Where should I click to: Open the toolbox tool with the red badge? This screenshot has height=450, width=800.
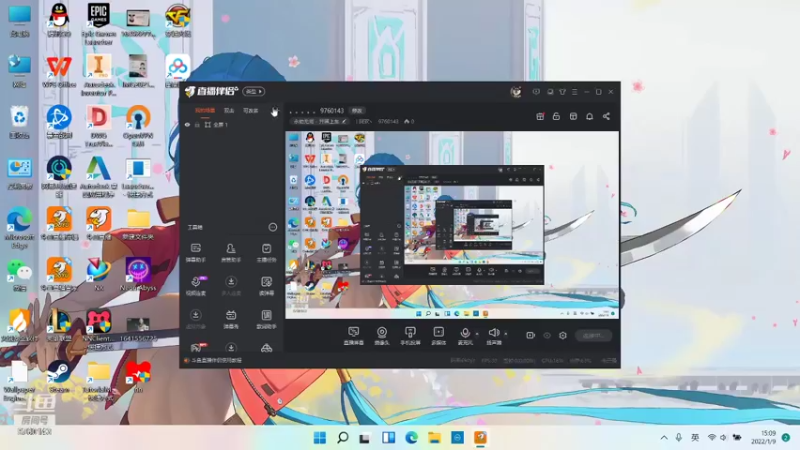pos(196,347)
